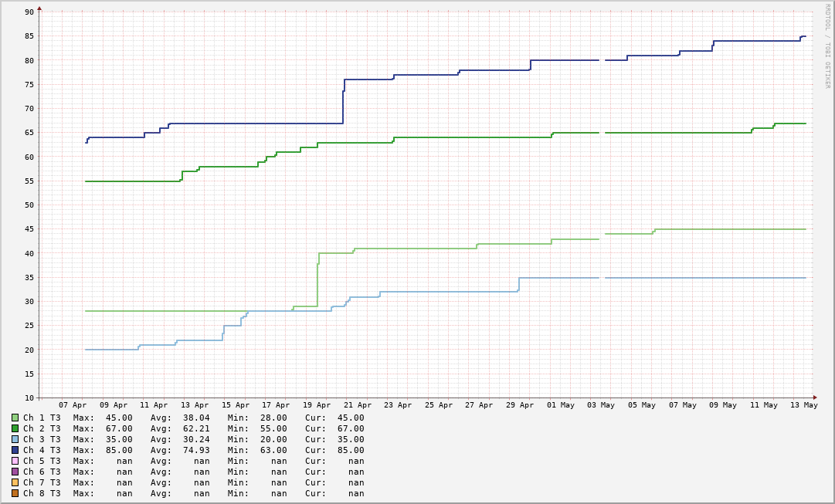Click the 90 value on the y-axis
Screen dimensions: 835x504
(29, 12)
